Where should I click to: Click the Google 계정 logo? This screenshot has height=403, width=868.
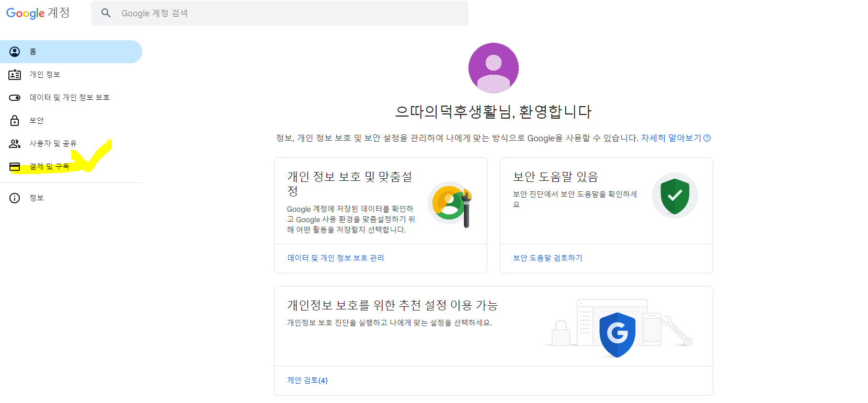click(x=38, y=13)
